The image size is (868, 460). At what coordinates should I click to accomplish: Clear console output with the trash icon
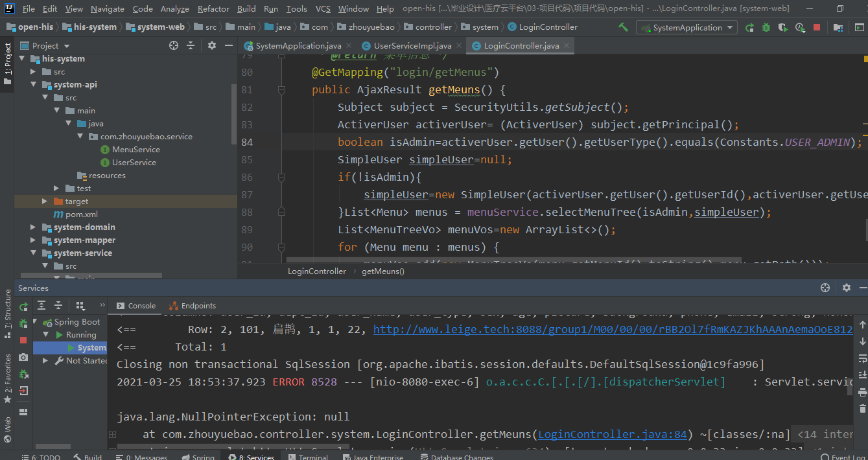(x=862, y=409)
